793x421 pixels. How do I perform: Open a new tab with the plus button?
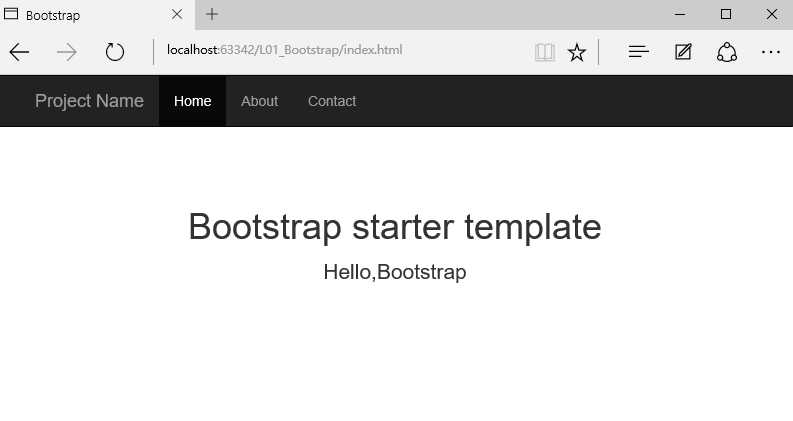(212, 14)
